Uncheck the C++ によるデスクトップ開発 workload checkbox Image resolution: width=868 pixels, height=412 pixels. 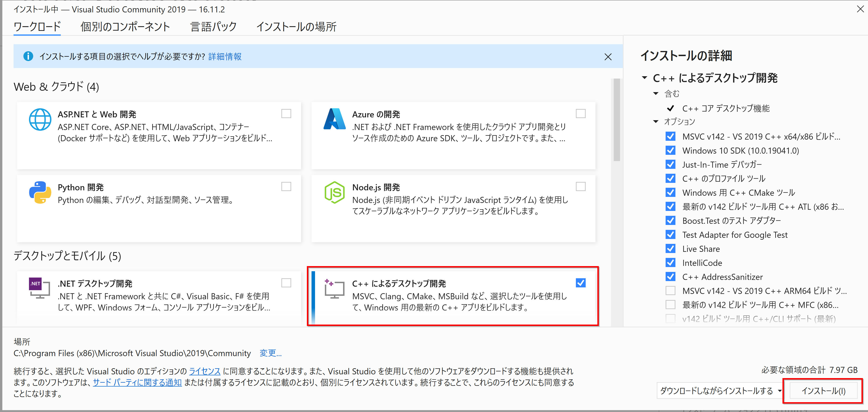pyautogui.click(x=581, y=283)
